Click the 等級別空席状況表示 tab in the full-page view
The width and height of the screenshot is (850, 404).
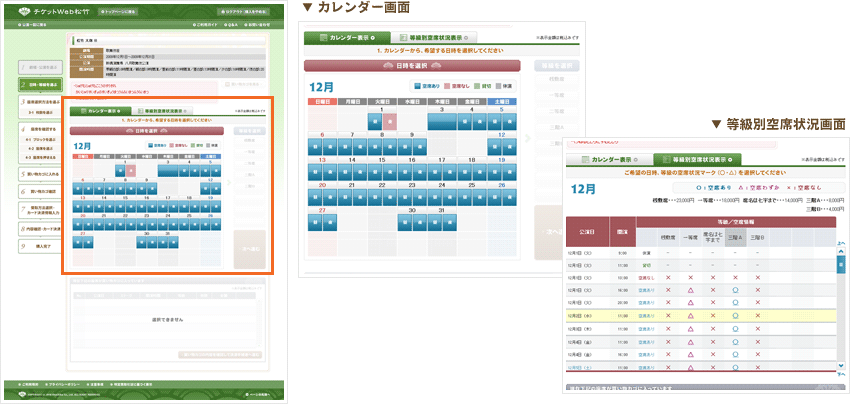click(x=163, y=111)
